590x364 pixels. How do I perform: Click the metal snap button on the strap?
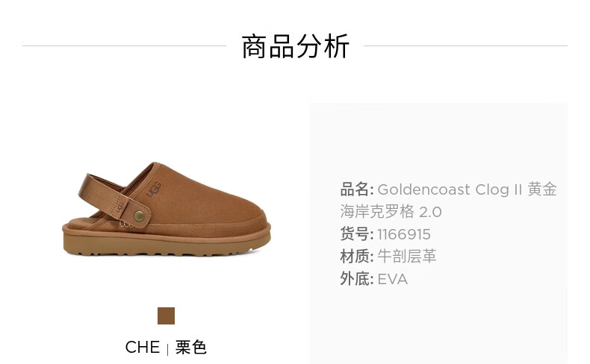pyautogui.click(x=139, y=216)
